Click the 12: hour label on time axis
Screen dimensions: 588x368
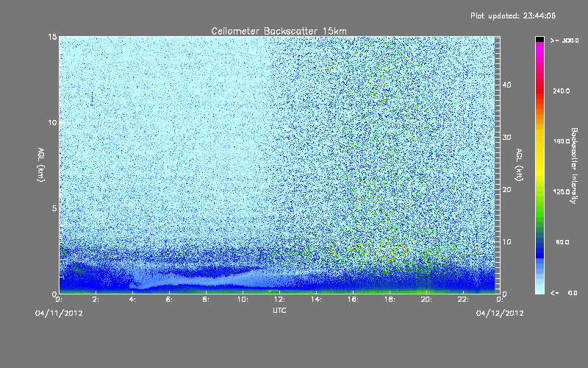tap(279, 300)
